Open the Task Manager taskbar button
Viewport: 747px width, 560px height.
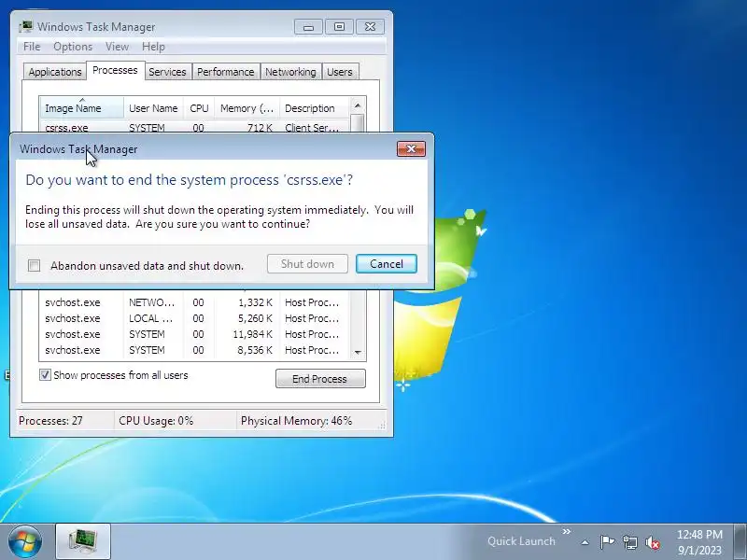[83, 541]
